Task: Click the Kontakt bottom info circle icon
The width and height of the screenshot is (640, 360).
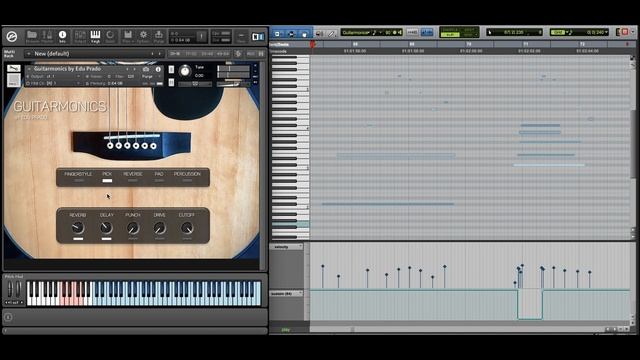Action: [x=8, y=317]
